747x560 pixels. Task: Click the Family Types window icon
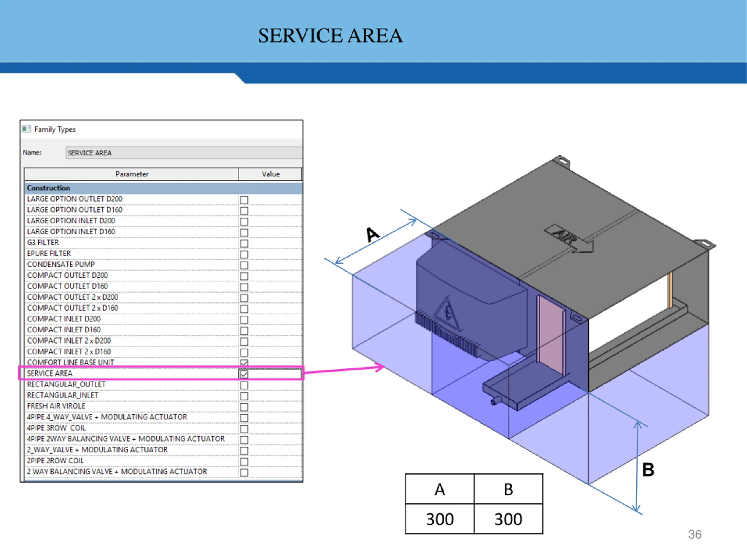[x=26, y=129]
